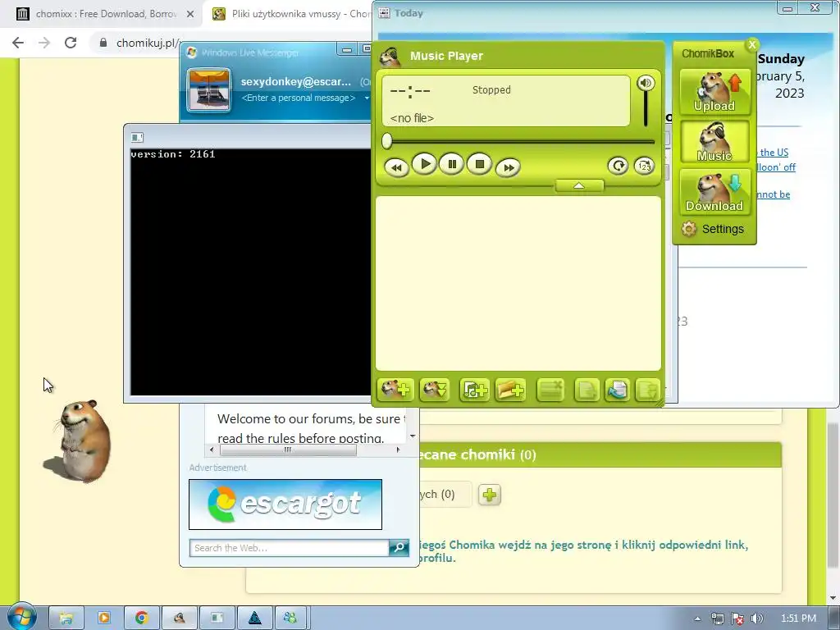Image resolution: width=840 pixels, height=630 pixels.
Task: Open Download in ChomikBox
Action: click(x=714, y=192)
